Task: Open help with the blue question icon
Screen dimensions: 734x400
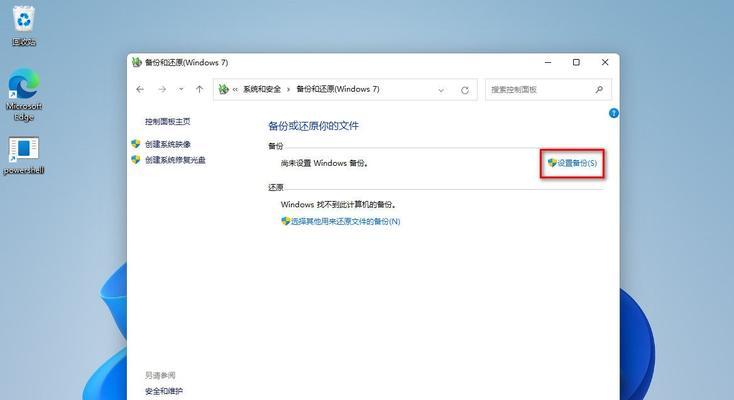Action: (x=614, y=113)
